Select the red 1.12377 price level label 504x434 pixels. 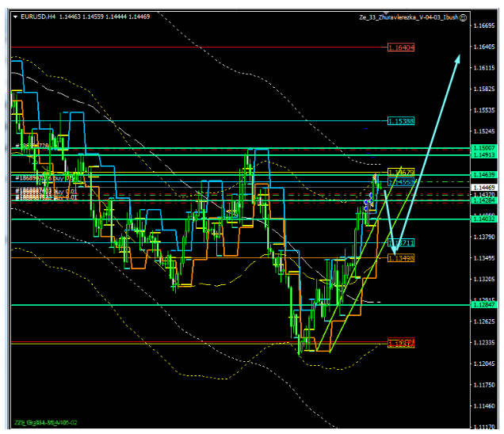pyautogui.click(x=401, y=343)
